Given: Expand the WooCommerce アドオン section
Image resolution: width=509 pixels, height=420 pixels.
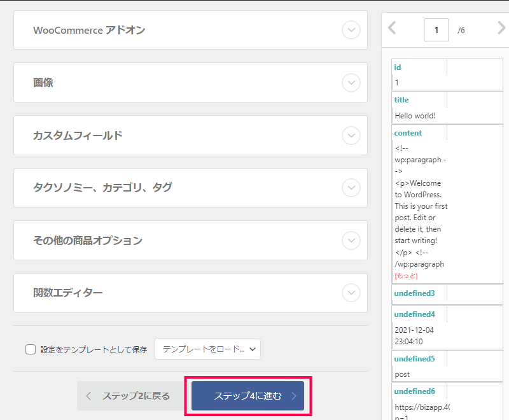Looking at the screenshot, I should (351, 30).
